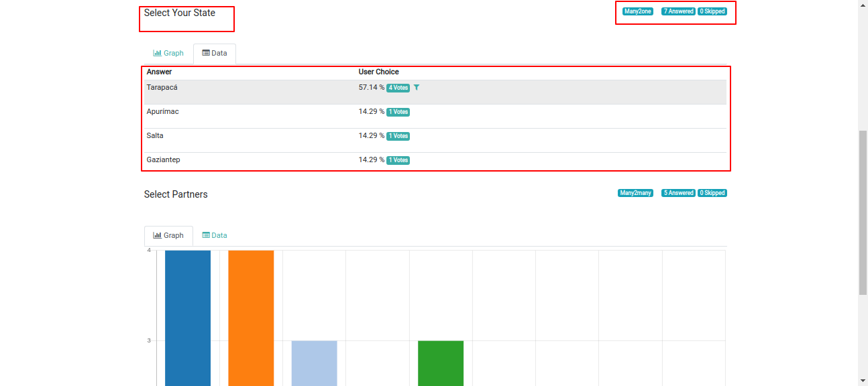Click the 1 Votes badge for Apurímac

click(x=398, y=112)
